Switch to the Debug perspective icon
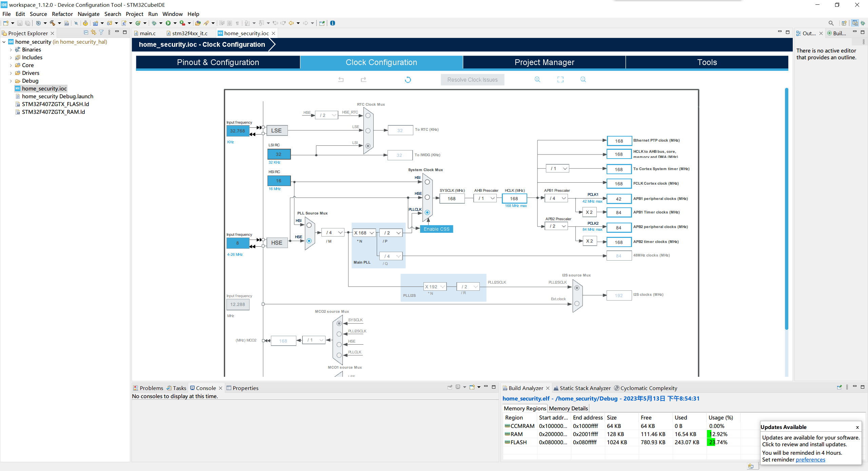868x471 pixels. (863, 23)
